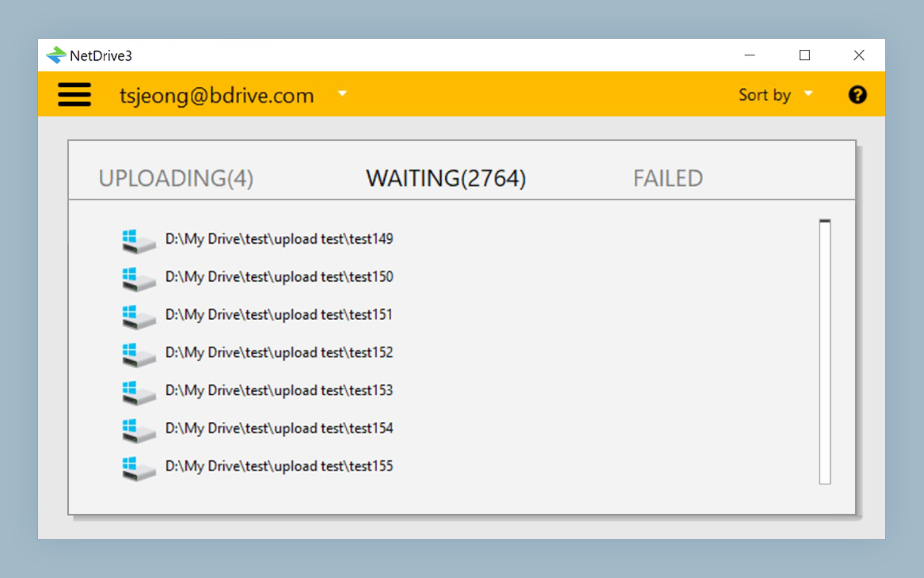Click drive icon beside test153

[139, 393]
